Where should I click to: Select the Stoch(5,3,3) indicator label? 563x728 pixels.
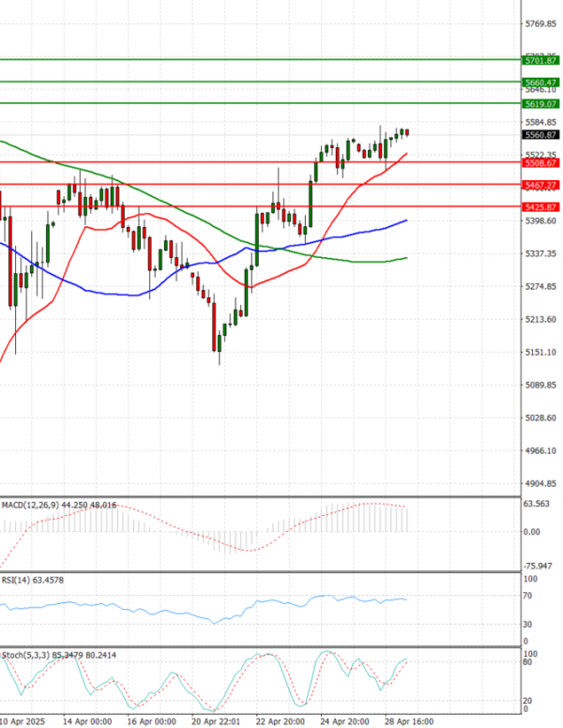click(x=25, y=655)
